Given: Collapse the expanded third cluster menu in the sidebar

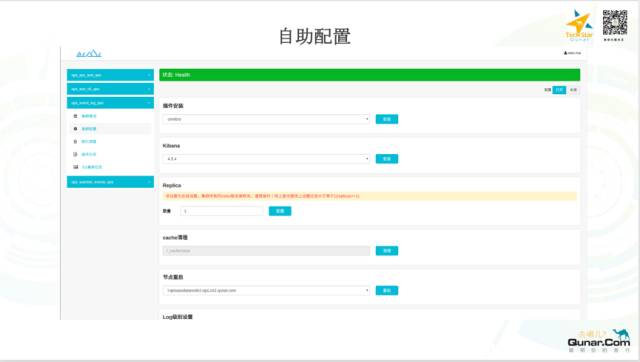Looking at the screenshot, I should coord(110,103).
